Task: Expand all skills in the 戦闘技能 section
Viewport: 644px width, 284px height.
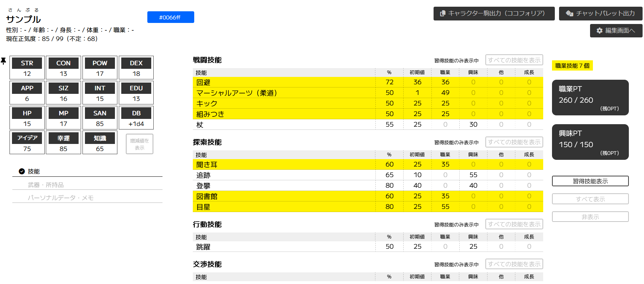Action: (x=514, y=60)
